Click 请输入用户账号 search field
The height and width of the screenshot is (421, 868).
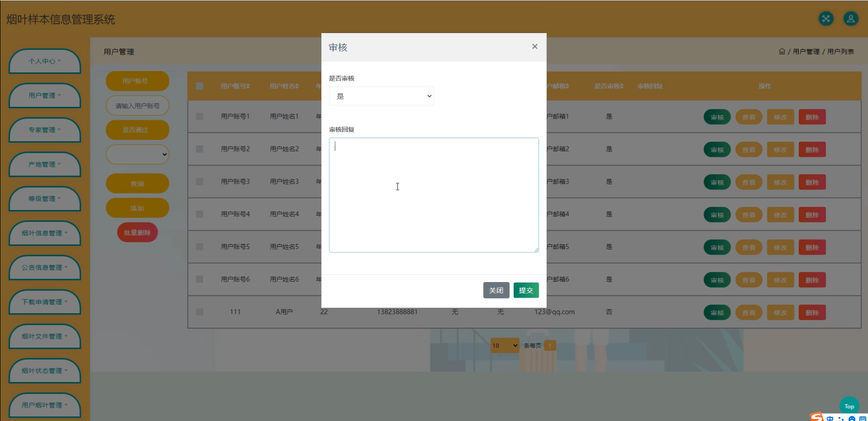[x=138, y=105]
